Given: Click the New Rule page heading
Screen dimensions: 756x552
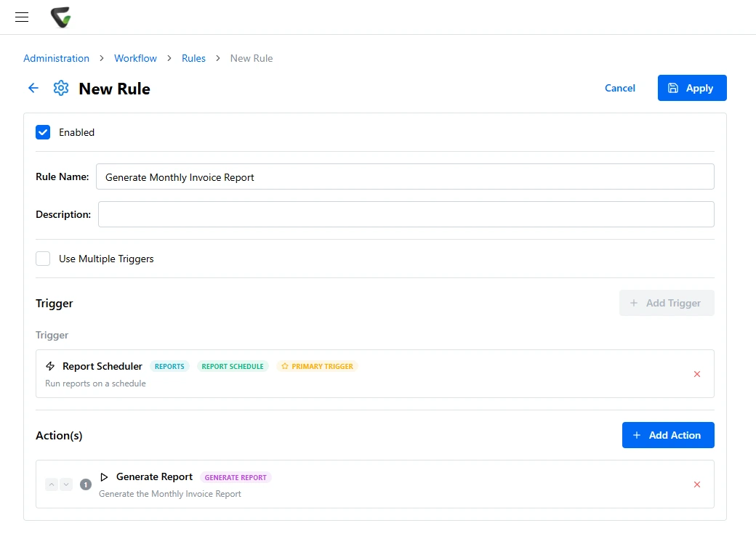Looking at the screenshot, I should pyautogui.click(x=114, y=89).
